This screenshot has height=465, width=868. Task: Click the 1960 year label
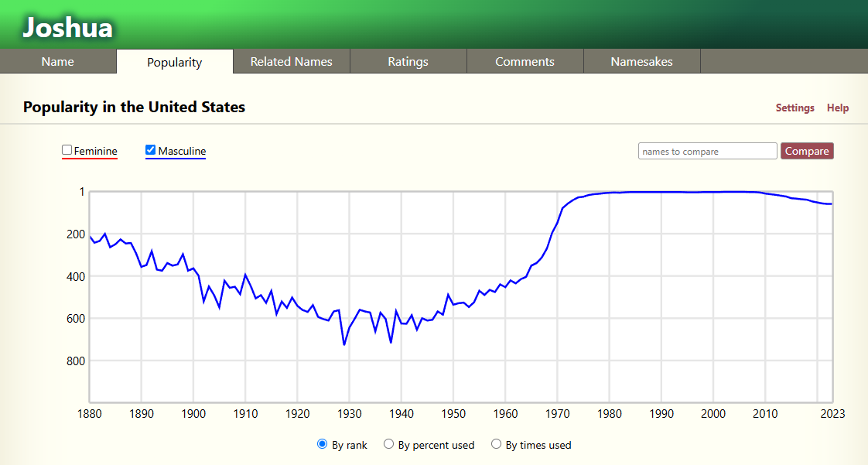point(505,413)
